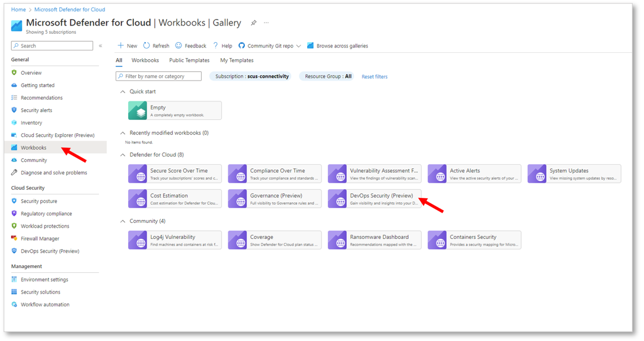Click the Refresh circular arrow icon
The width and height of the screenshot is (644, 341).
click(x=146, y=46)
